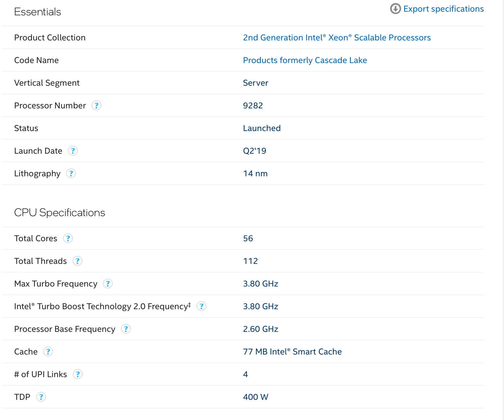This screenshot has width=504, height=420.
Task: Click the Vertical Segment label
Action: [x=47, y=83]
